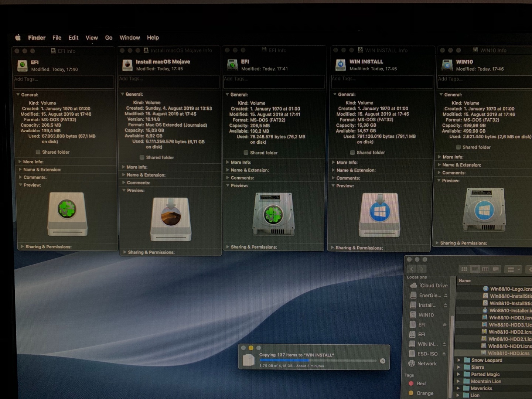The image size is (532, 399).
Task: Switch Finder to gallery view
Action: (496, 269)
